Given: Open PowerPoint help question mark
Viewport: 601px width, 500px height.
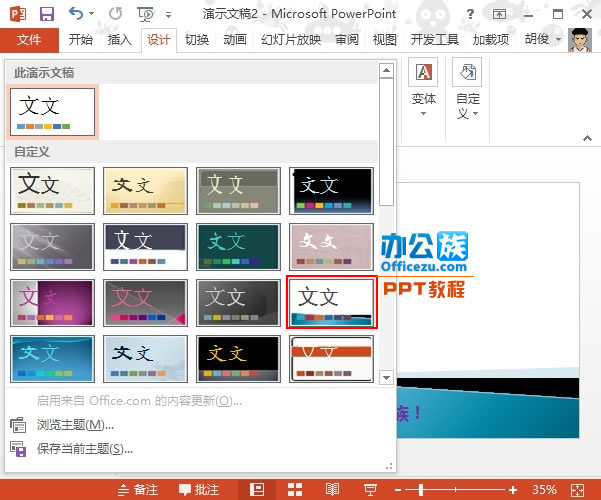Looking at the screenshot, I should [470, 15].
